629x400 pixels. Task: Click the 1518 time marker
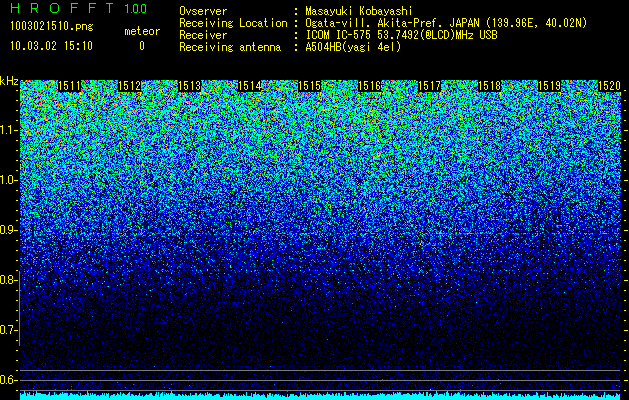[489, 86]
